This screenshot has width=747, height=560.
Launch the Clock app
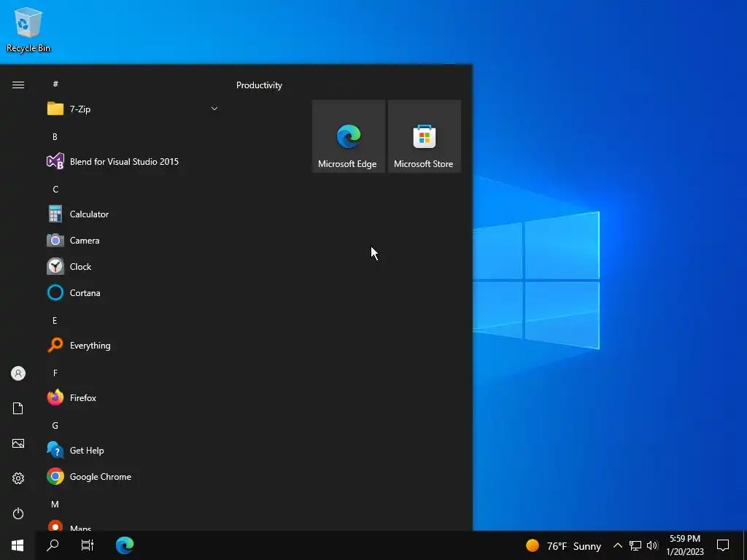click(133, 267)
